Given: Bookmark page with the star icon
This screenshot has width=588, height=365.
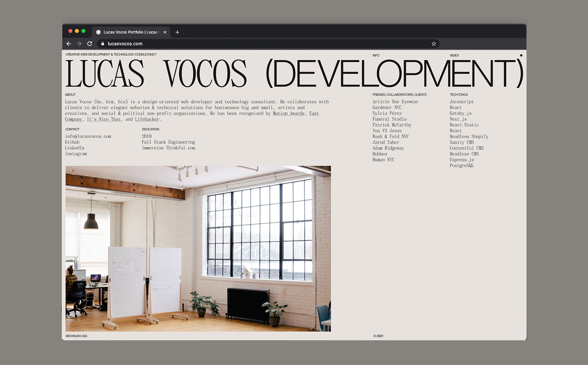Looking at the screenshot, I should coord(434,44).
